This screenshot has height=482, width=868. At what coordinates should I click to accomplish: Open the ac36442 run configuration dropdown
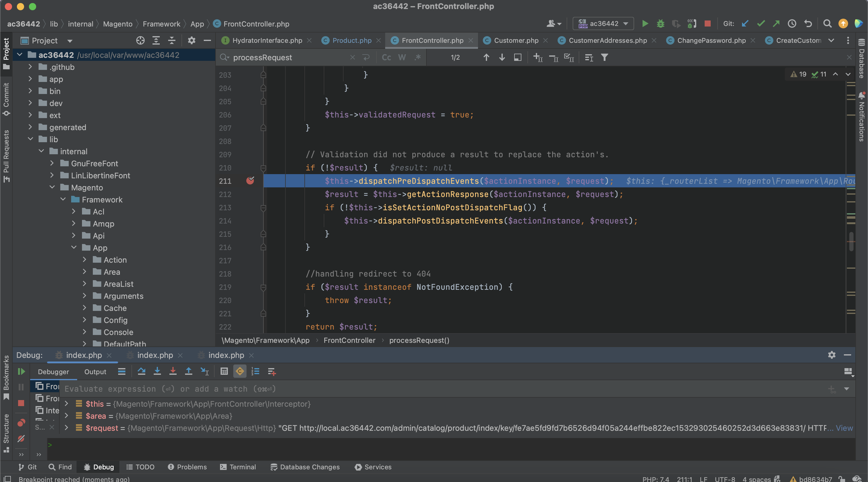[x=603, y=23]
